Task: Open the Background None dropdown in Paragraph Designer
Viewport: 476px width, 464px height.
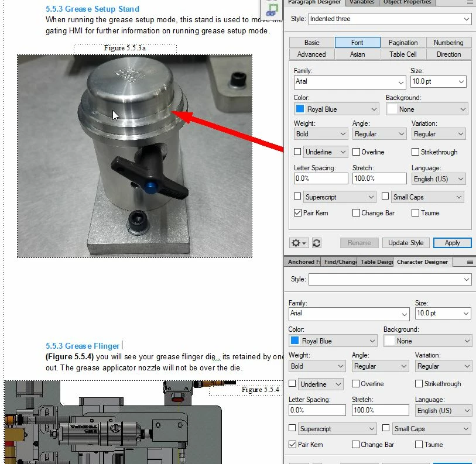Action: click(427, 109)
